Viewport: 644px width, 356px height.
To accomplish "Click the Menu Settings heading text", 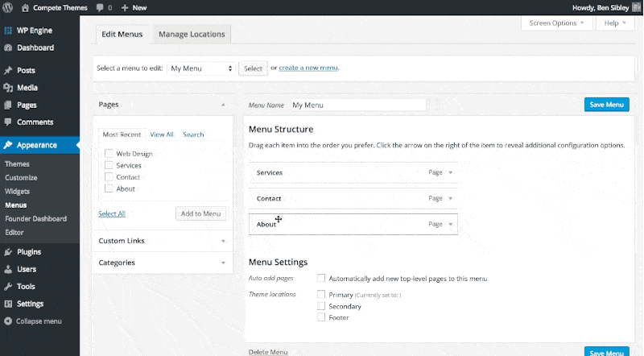I will [x=278, y=262].
